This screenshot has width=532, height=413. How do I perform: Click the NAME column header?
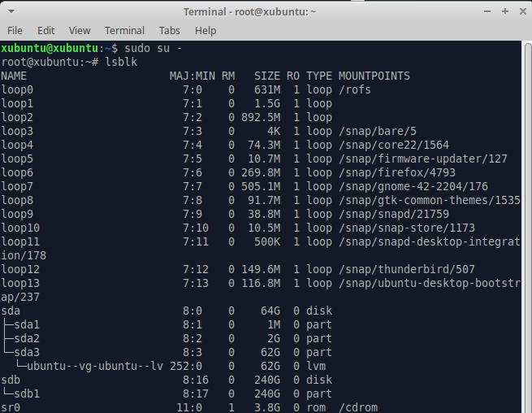click(x=14, y=76)
